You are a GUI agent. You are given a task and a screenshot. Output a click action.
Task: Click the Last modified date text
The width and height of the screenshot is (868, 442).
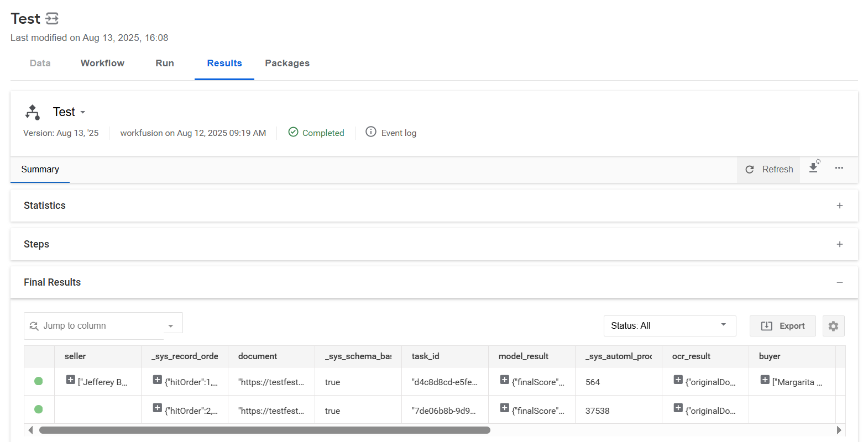click(90, 38)
